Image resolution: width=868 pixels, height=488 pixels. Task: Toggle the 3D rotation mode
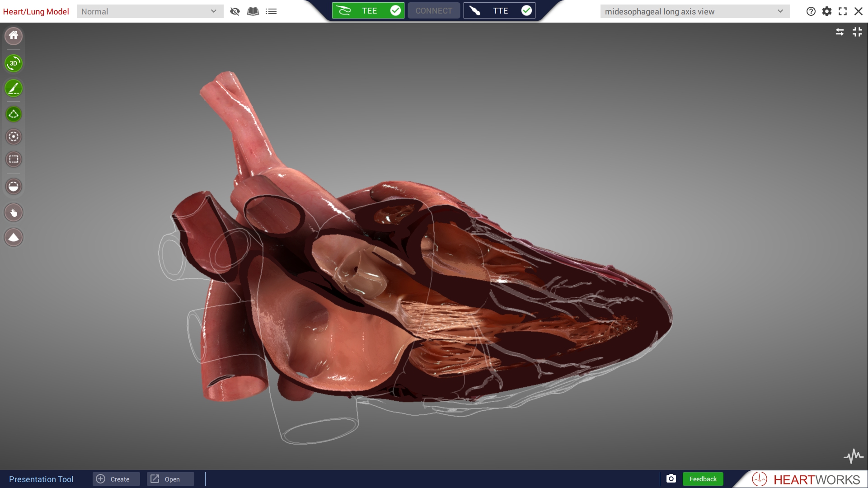coord(14,63)
